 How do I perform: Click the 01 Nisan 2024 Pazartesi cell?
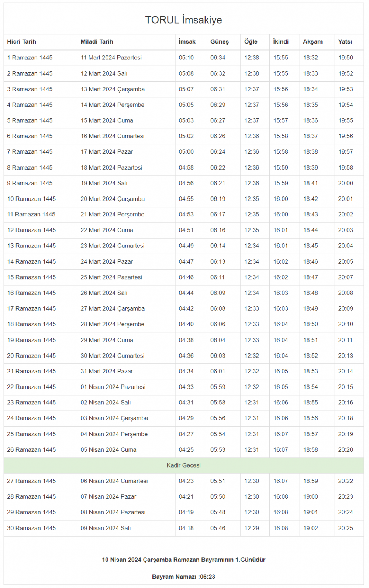click(x=113, y=387)
